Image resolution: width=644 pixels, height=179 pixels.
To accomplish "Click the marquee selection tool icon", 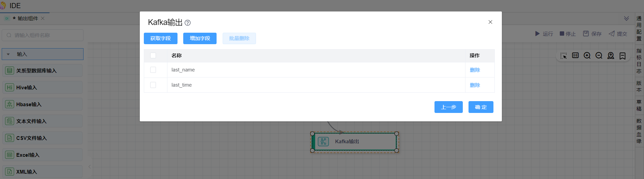I will click(563, 56).
